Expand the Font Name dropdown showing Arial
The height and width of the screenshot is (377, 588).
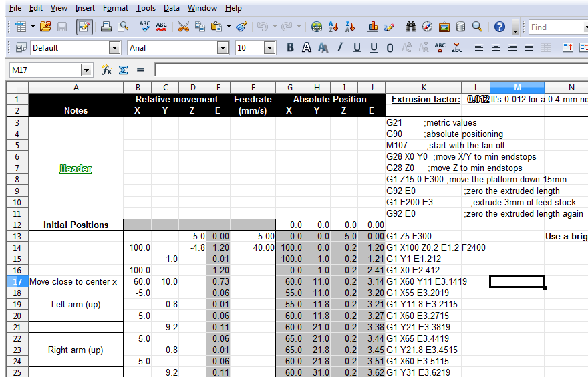pyautogui.click(x=223, y=48)
